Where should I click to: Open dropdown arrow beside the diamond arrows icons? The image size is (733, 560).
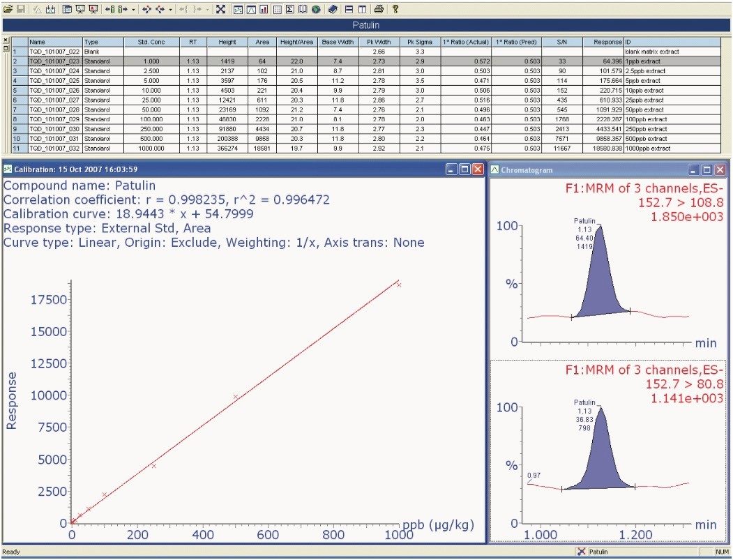(172, 9)
